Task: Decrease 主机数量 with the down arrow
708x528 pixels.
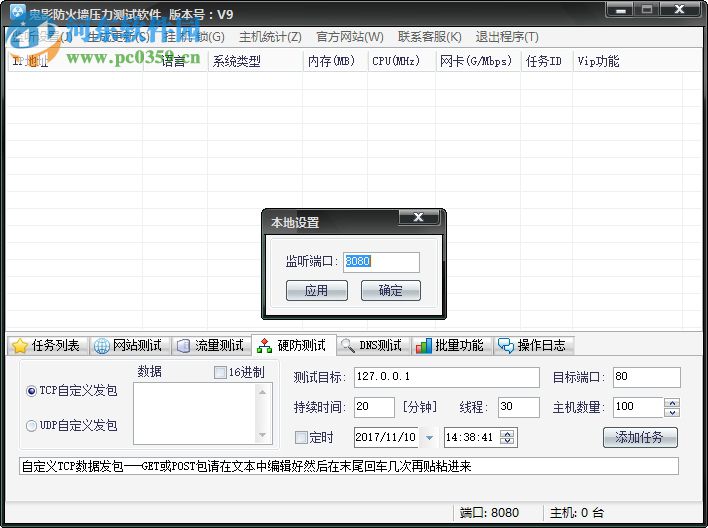Action: coord(672,412)
